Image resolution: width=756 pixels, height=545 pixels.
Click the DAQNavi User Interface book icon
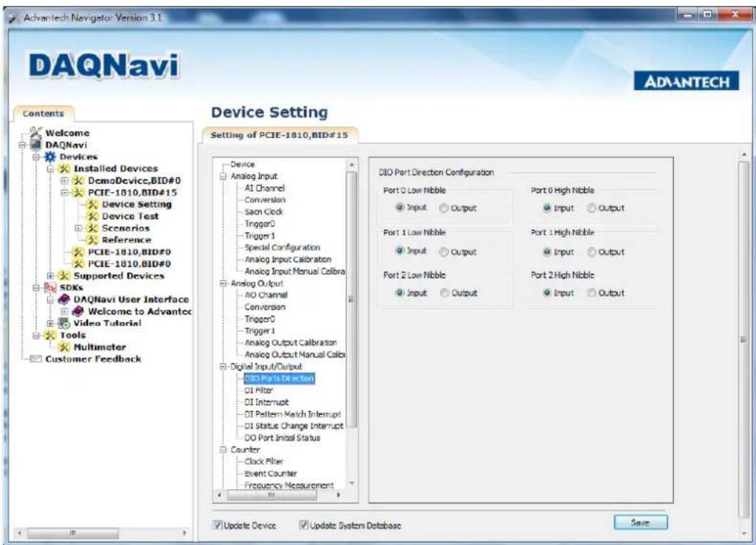(x=64, y=300)
